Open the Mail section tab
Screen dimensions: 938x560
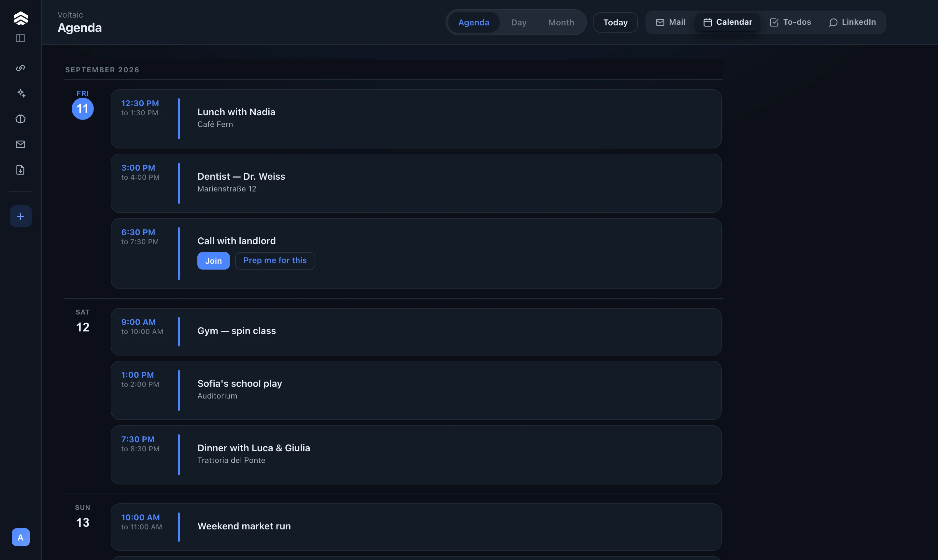(671, 22)
